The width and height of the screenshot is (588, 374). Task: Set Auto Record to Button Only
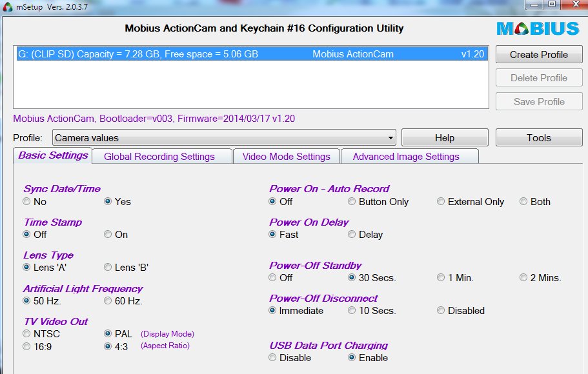coord(352,202)
